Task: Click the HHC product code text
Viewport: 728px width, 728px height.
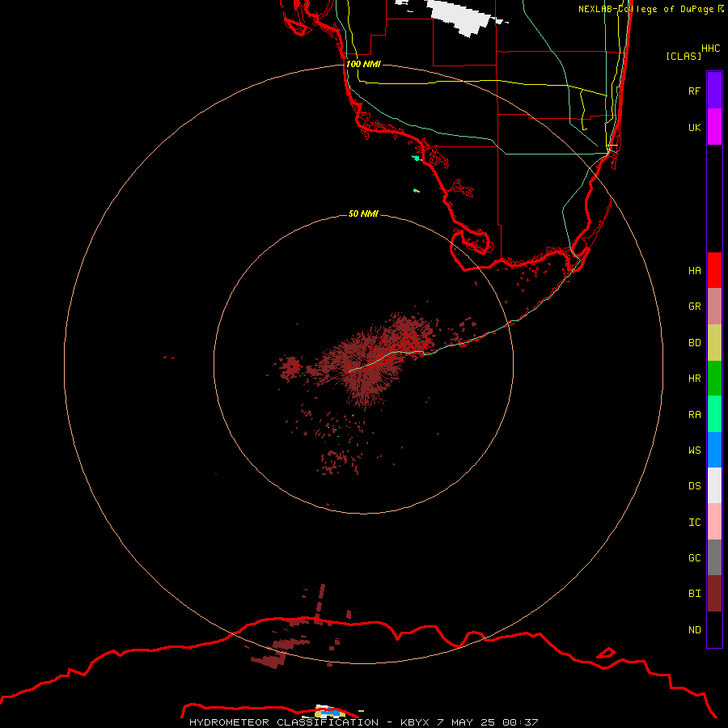Action: coord(710,49)
